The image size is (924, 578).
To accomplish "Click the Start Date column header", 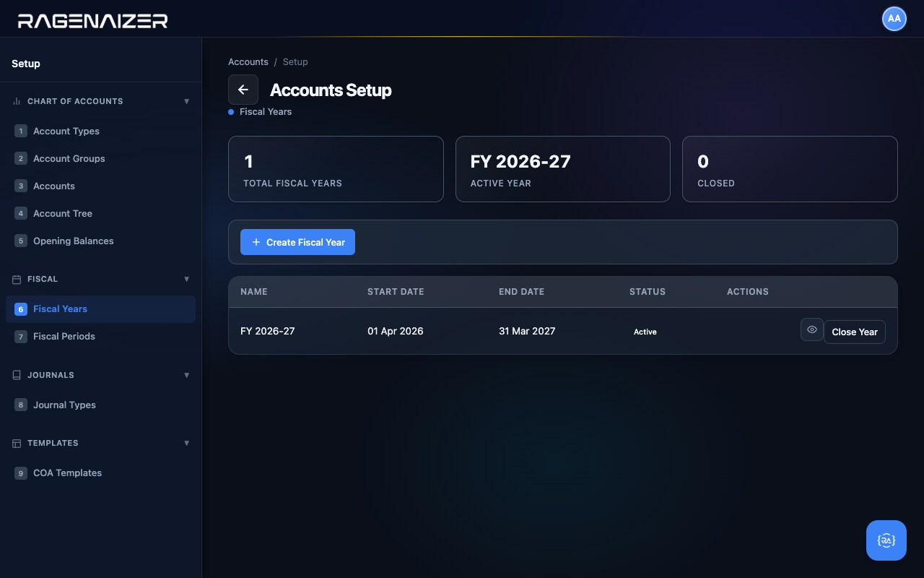I will (x=396, y=292).
